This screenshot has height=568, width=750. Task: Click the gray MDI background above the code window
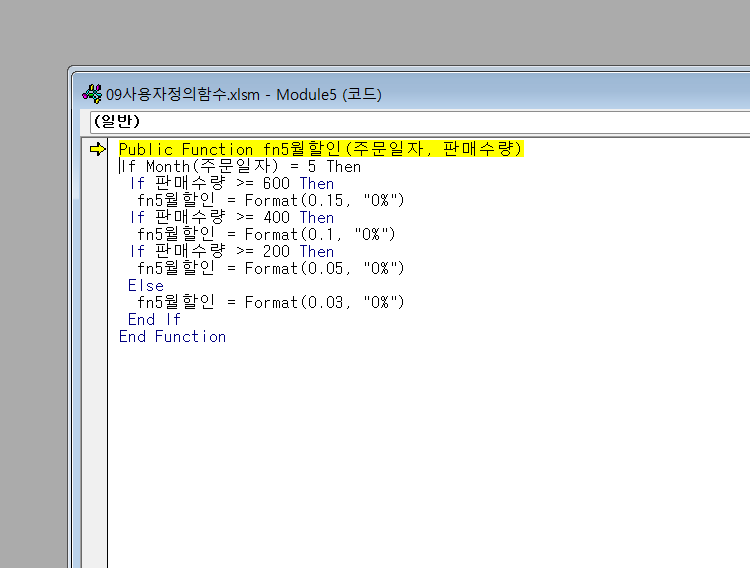(x=375, y=31)
